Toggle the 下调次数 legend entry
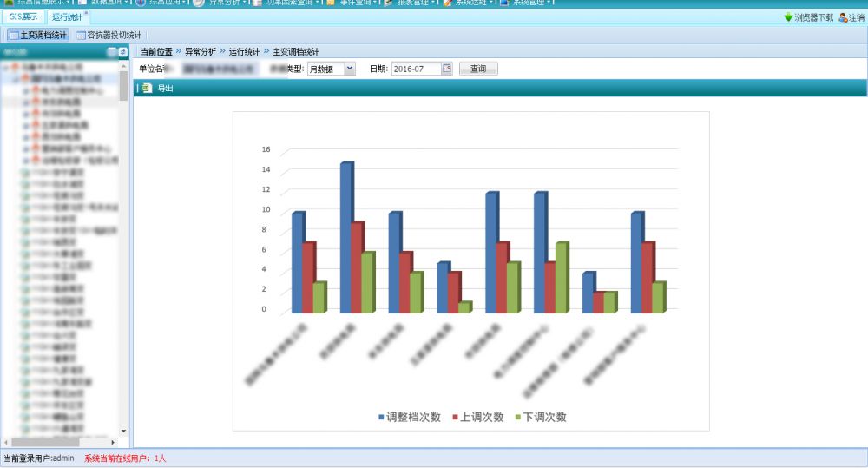The width and height of the screenshot is (868, 468). [541, 417]
